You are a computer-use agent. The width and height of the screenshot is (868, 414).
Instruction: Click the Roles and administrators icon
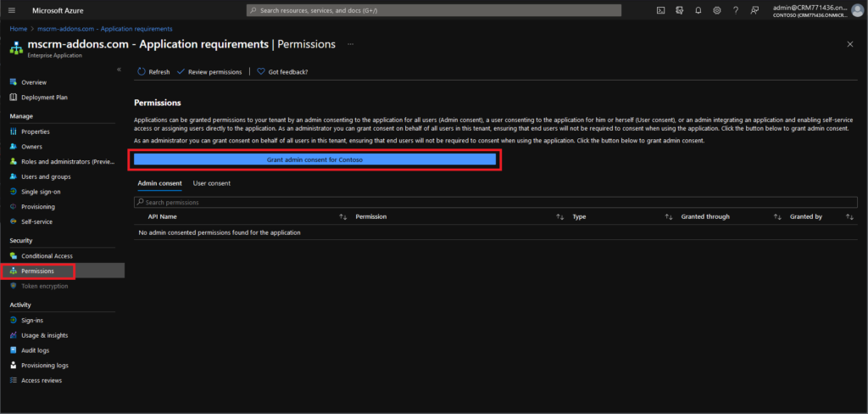[14, 161]
